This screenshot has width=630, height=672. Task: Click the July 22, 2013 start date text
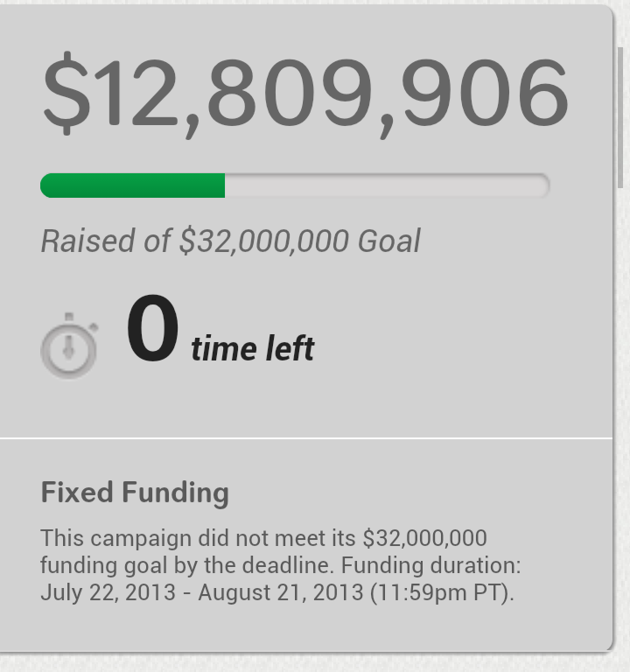pyautogui.click(x=108, y=592)
